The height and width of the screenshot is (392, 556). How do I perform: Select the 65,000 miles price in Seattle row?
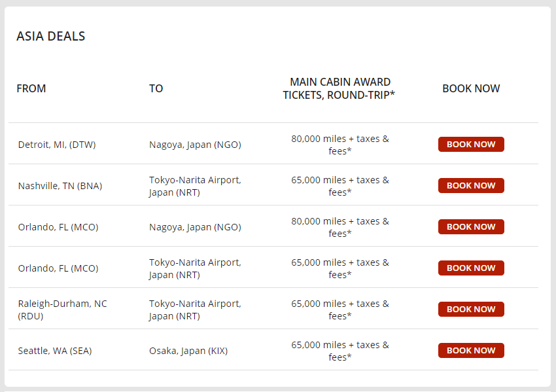point(339,351)
